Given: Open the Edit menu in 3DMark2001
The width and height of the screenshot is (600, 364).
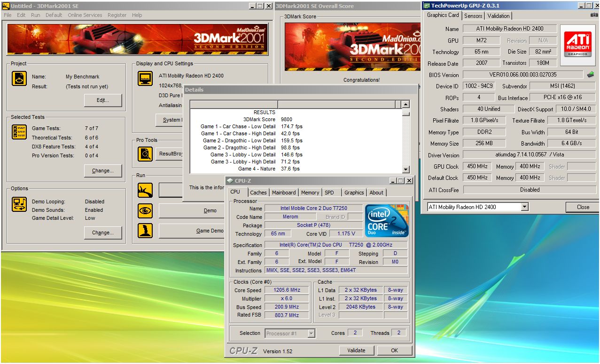Looking at the screenshot, I should pyautogui.click(x=21, y=15).
